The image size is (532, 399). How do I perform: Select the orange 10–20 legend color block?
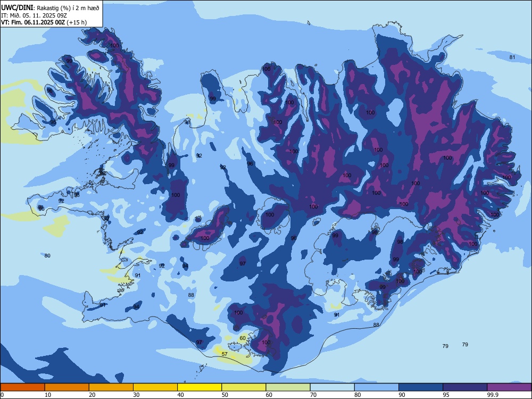click(x=67, y=387)
